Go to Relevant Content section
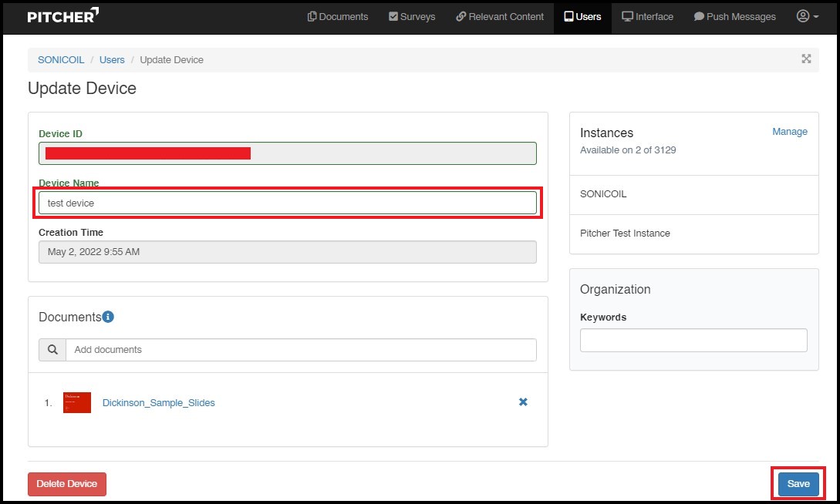The image size is (840, 504). click(499, 17)
